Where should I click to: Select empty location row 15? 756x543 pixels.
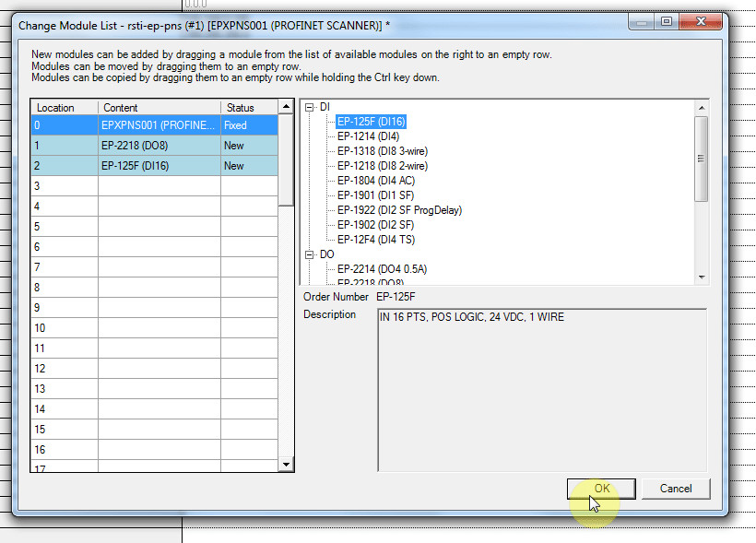[x=154, y=430]
